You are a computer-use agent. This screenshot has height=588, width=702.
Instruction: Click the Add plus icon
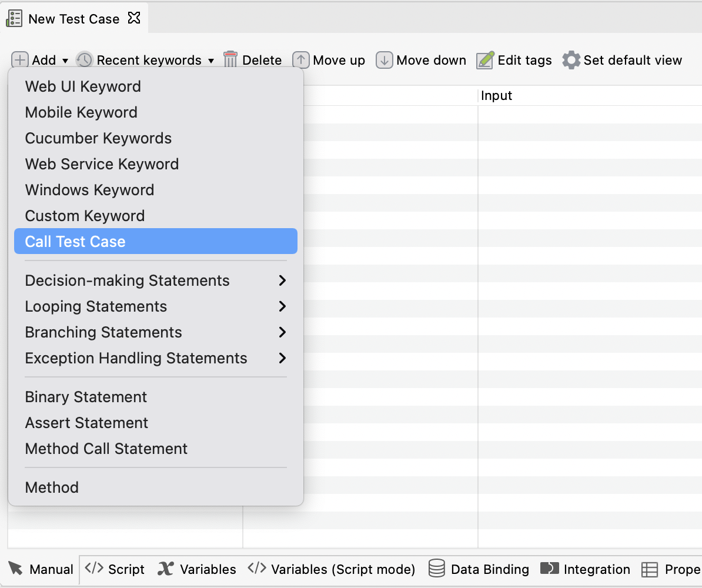click(x=19, y=60)
